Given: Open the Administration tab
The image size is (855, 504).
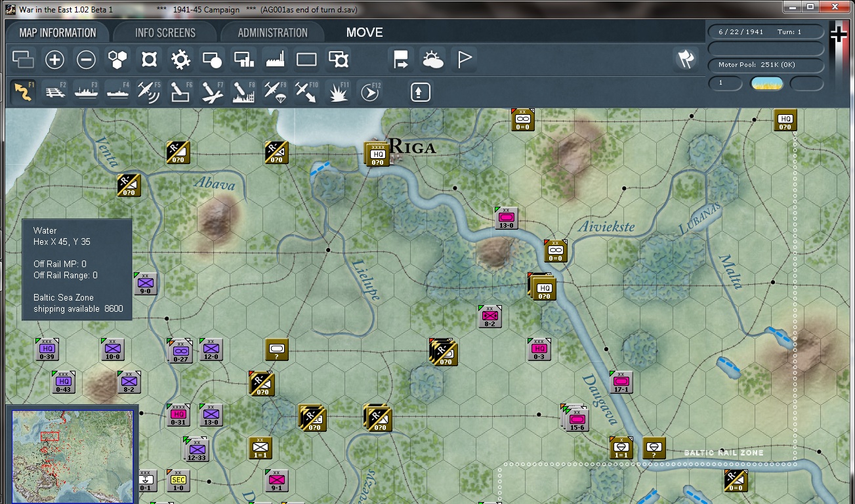Looking at the screenshot, I should (x=273, y=33).
